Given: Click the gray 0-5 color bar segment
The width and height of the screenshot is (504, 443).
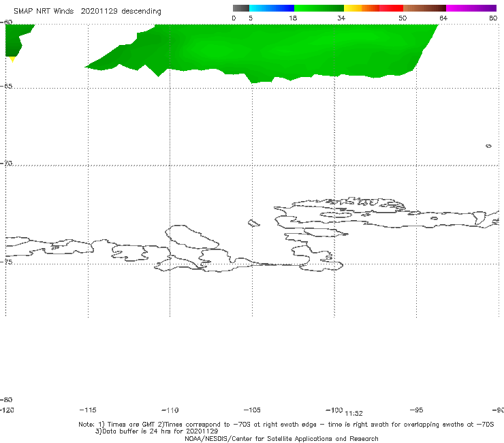Looking at the screenshot, I should [241, 8].
